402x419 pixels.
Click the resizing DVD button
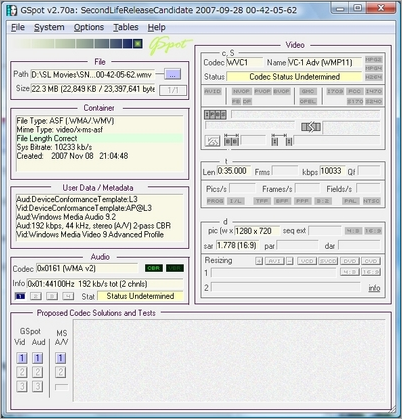click(x=350, y=261)
